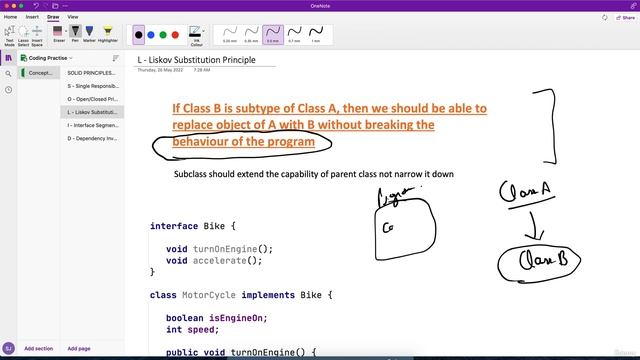
Task: Redo action in the title bar
Action: pyautogui.click(x=46, y=6)
